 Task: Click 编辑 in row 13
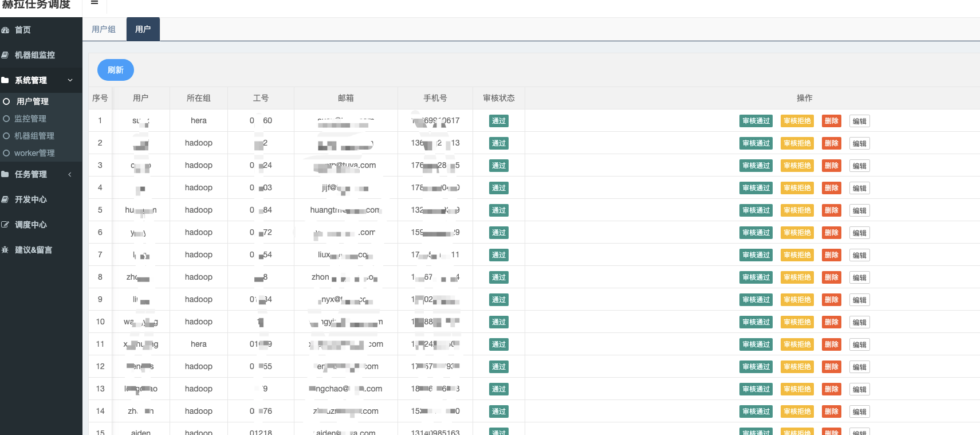(x=860, y=389)
